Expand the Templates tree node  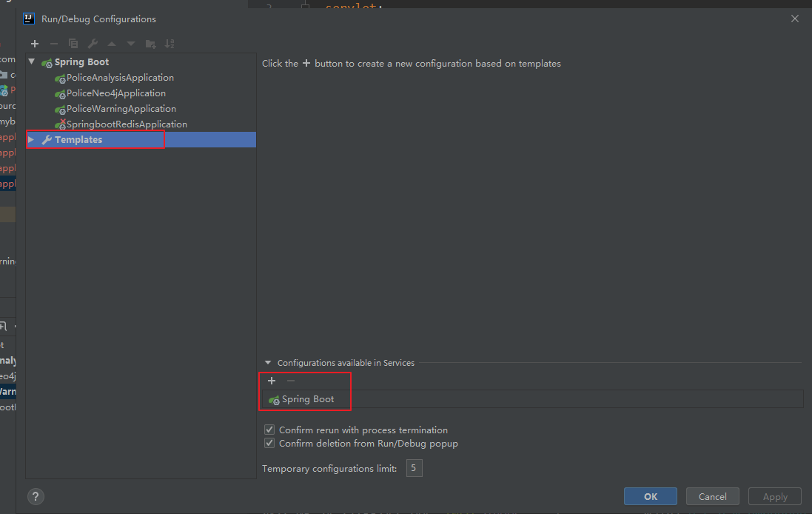click(31, 139)
